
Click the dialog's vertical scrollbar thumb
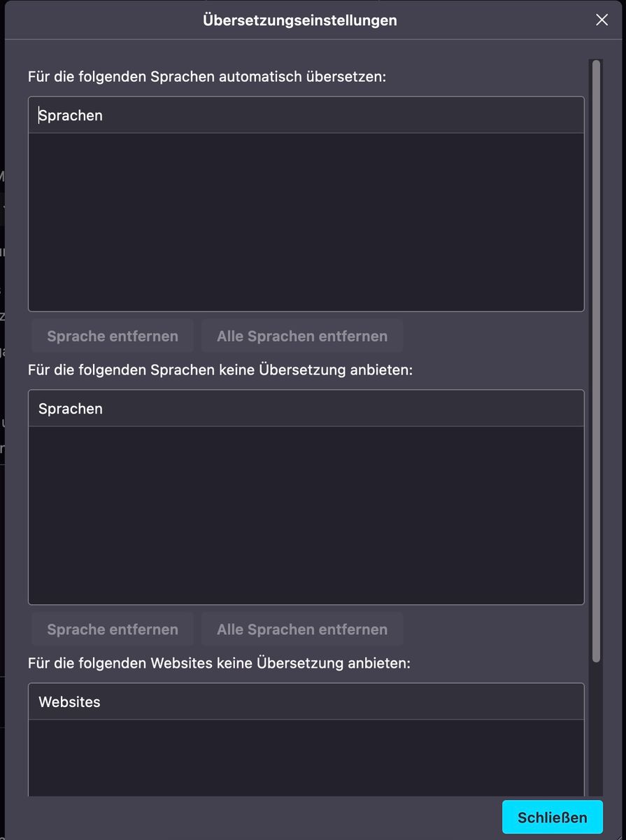(596, 350)
